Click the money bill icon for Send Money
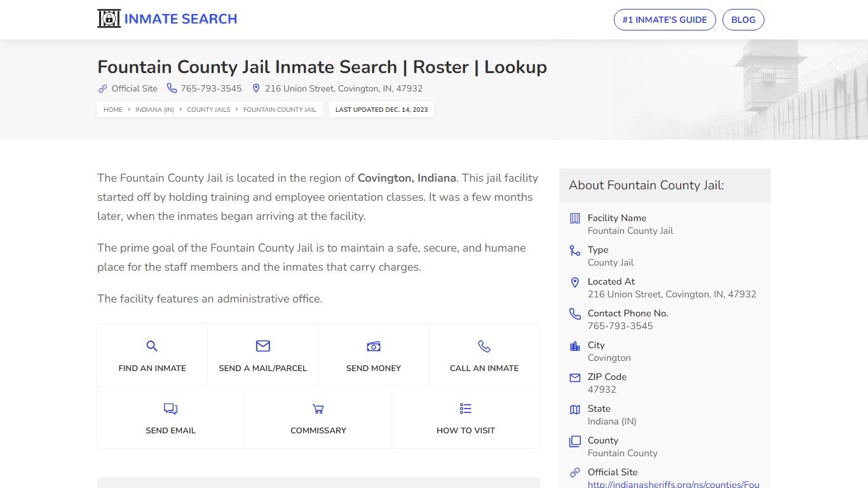 pyautogui.click(x=374, y=346)
